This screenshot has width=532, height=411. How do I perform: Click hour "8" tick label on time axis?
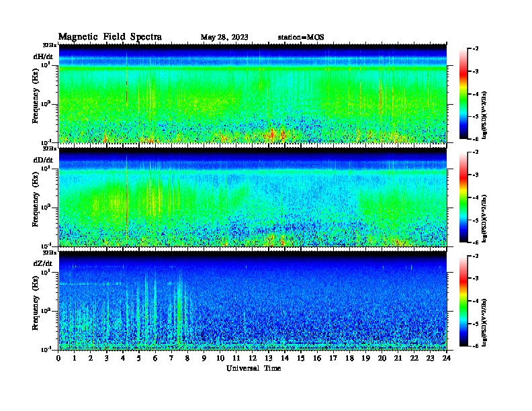[x=187, y=359]
